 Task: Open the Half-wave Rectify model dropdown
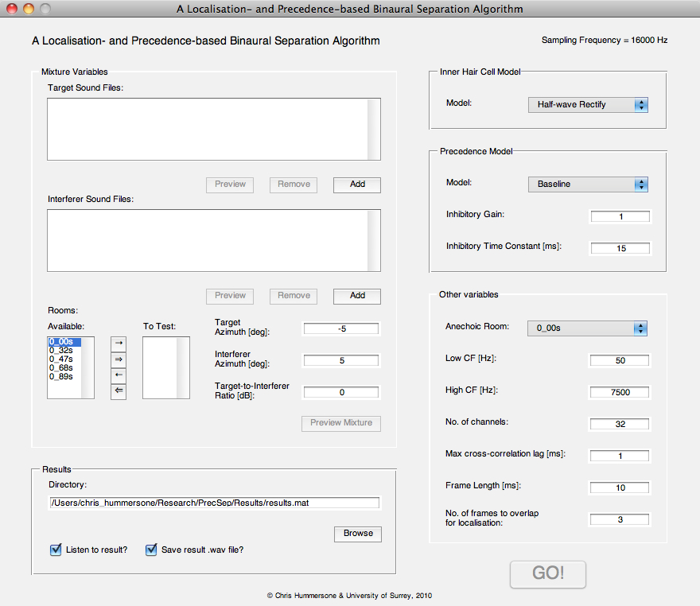coord(588,105)
